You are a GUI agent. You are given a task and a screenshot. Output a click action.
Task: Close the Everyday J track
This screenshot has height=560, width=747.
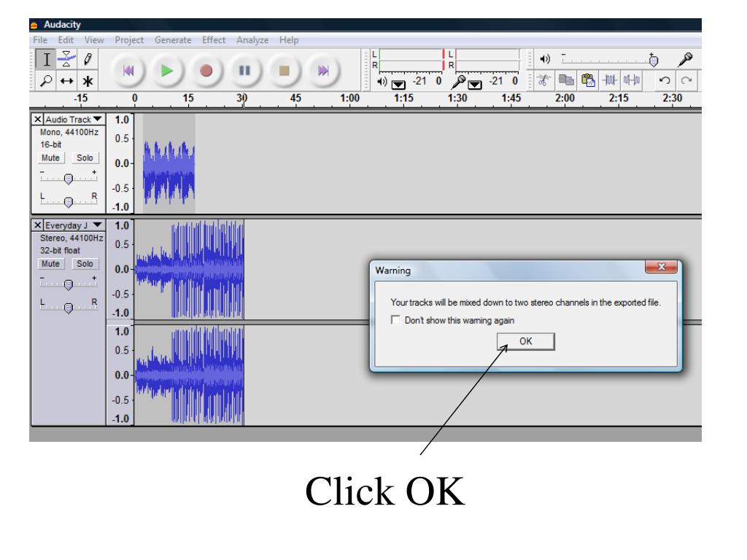point(38,225)
